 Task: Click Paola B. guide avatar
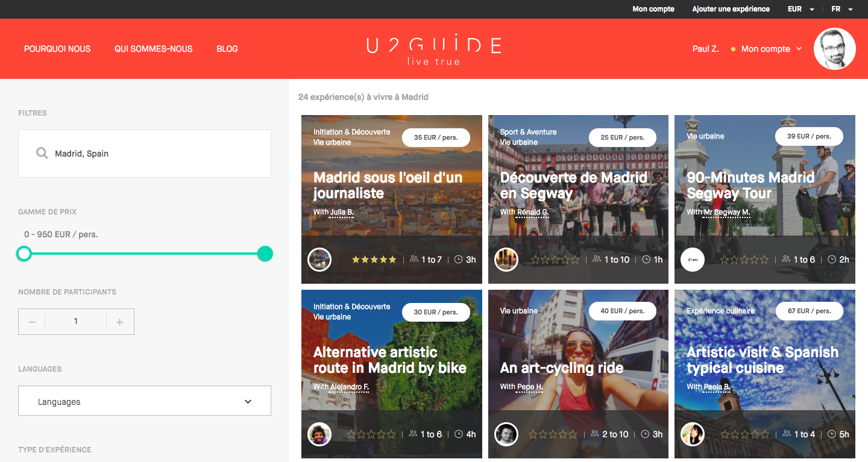693,434
